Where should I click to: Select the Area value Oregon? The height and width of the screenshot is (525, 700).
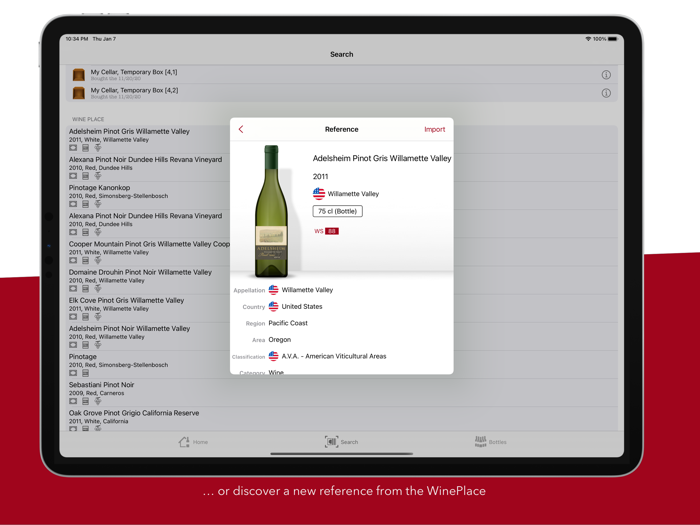[279, 339]
